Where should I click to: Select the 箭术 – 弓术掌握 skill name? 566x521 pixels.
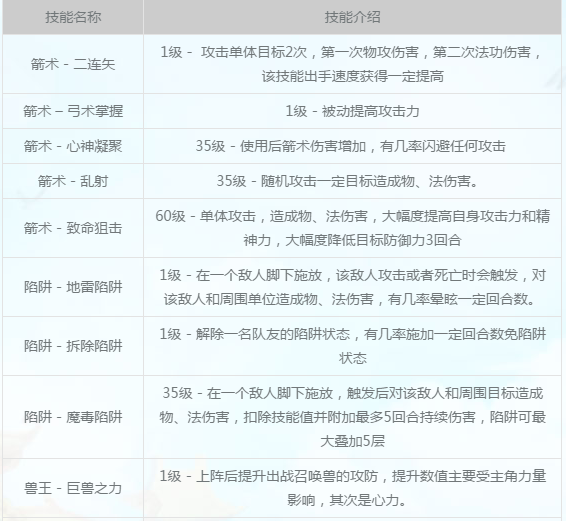pos(73,111)
